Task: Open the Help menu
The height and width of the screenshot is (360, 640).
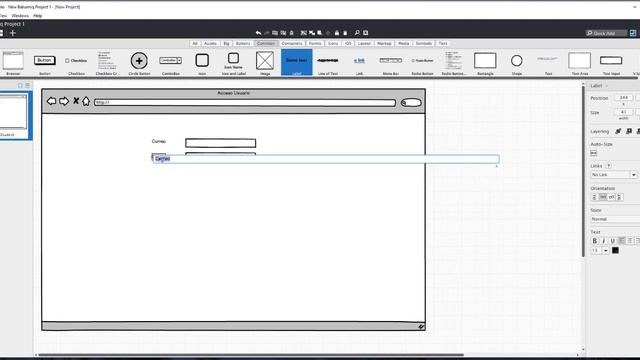Action: [38, 16]
